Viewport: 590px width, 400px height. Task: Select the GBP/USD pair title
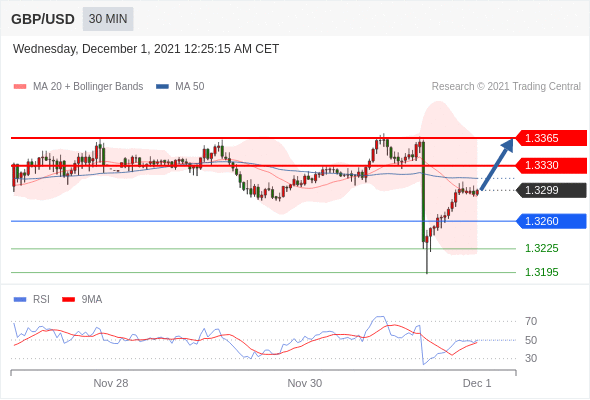click(x=43, y=19)
